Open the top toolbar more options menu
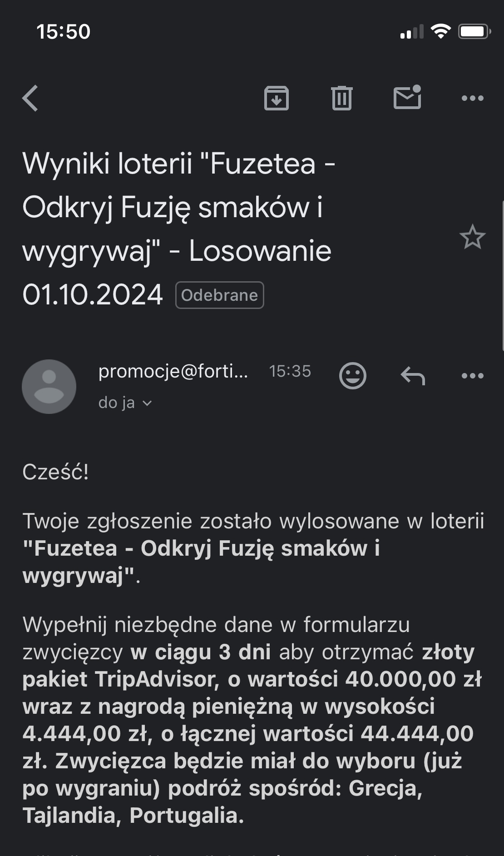 472,98
